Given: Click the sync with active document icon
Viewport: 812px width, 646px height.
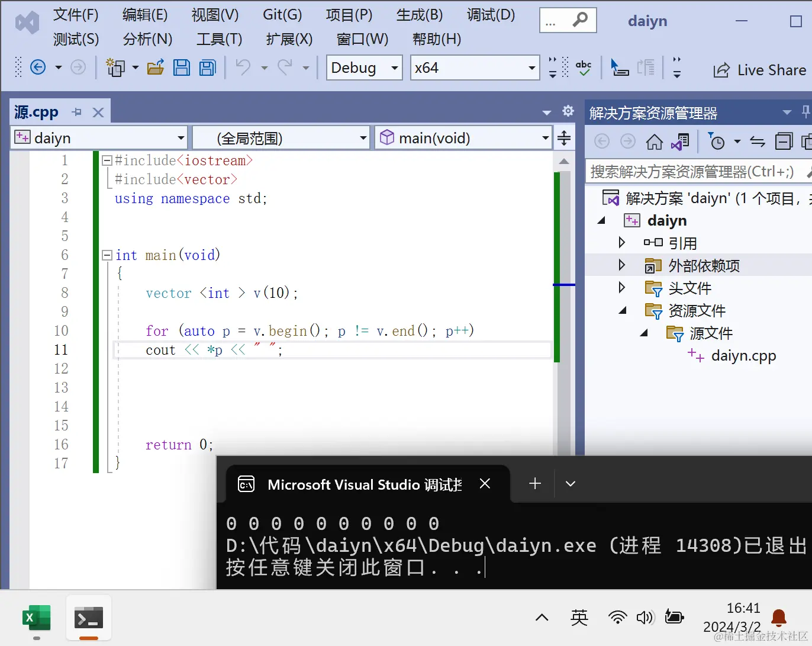Looking at the screenshot, I should [758, 142].
